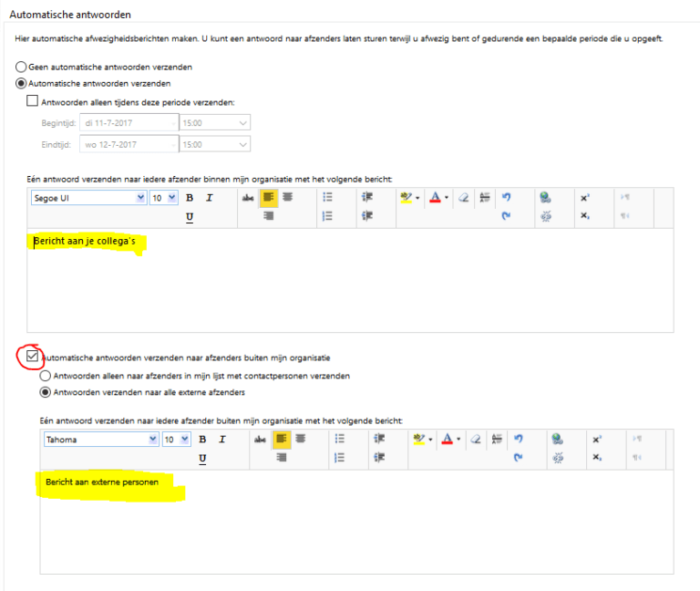Select 'Antwoorden verzenden naar alle externe afzenders' option
Viewport: 700px width, 591px height.
(x=45, y=392)
